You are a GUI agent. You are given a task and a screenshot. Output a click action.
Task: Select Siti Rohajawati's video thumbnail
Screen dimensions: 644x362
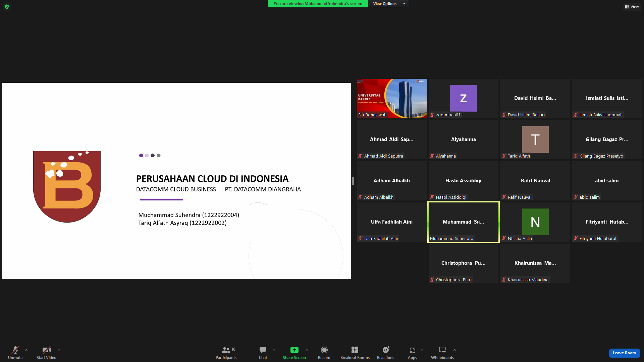[392, 98]
